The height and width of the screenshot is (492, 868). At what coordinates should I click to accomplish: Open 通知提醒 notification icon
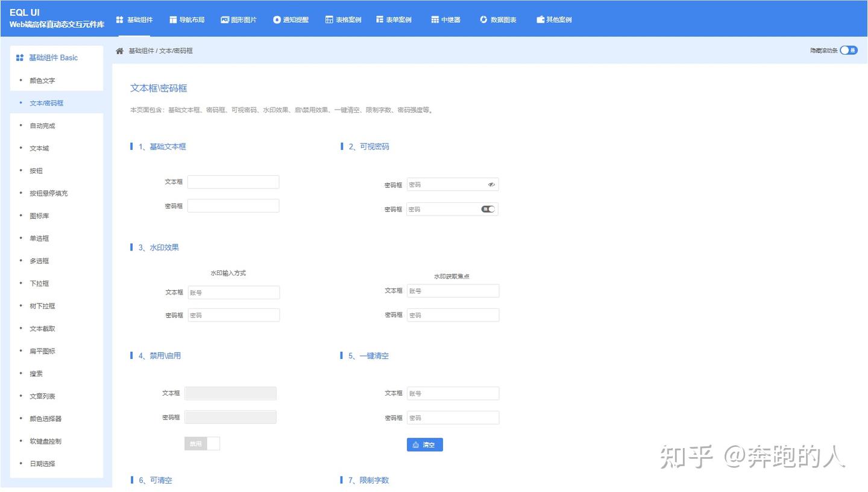point(277,19)
